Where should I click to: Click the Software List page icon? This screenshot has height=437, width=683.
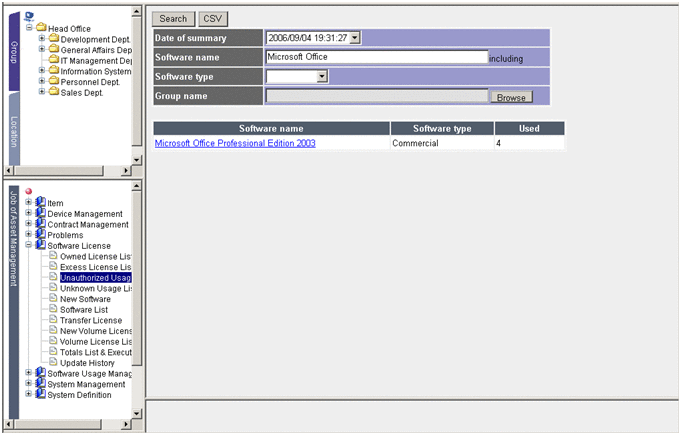tap(53, 308)
